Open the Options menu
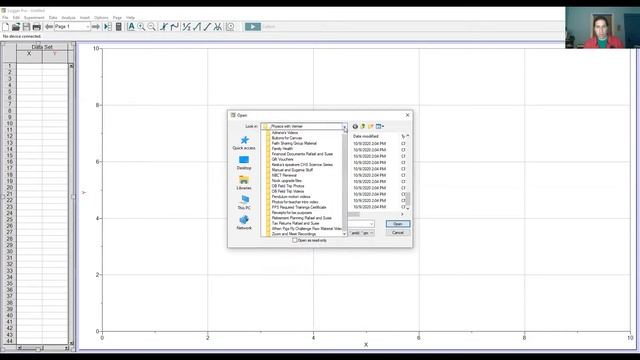This screenshot has height=360, width=640. 101,18
